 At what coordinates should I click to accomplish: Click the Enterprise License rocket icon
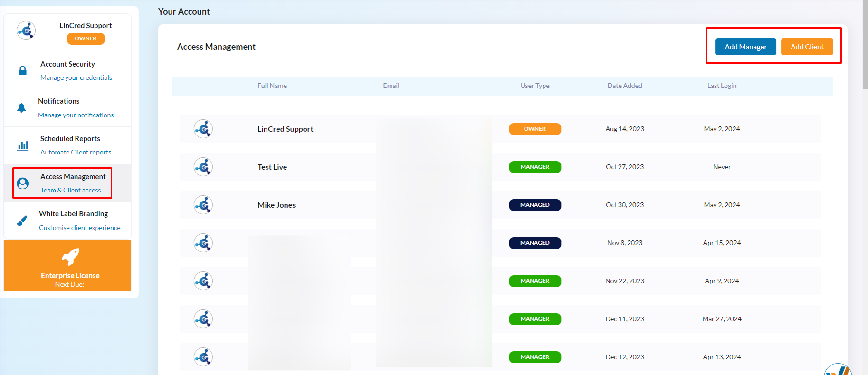(70, 257)
